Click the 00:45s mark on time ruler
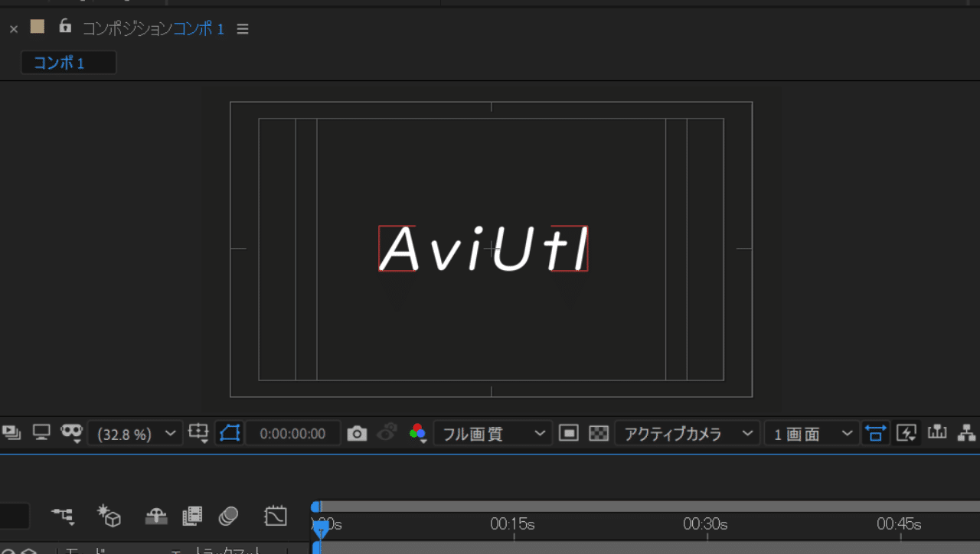Viewport: 980px width, 554px height. click(x=899, y=524)
